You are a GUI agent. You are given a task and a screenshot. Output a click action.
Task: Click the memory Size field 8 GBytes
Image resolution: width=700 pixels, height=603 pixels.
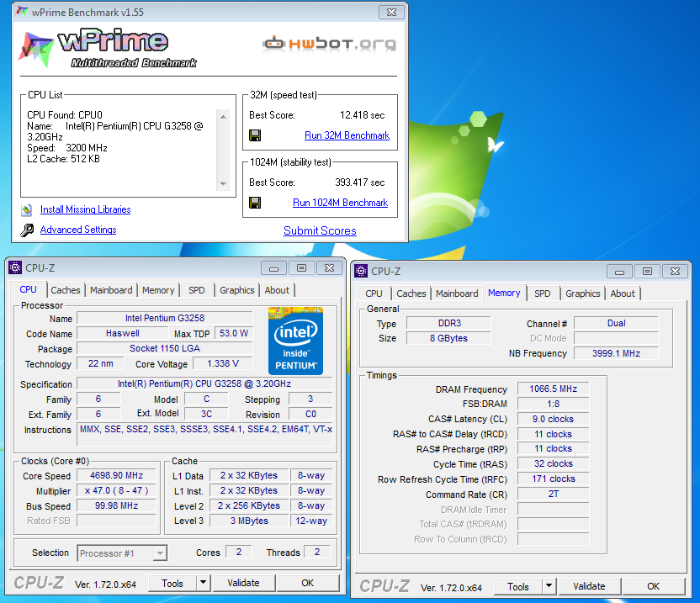pyautogui.click(x=449, y=338)
